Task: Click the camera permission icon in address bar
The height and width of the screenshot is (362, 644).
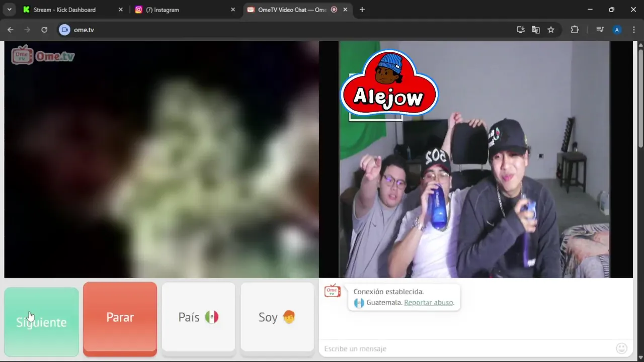Action: tap(64, 30)
